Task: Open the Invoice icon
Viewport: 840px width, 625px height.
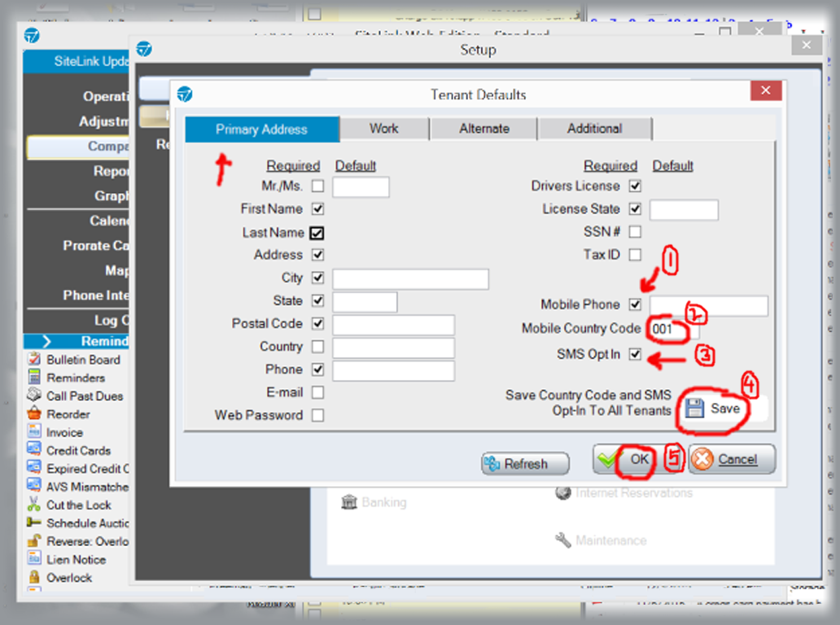Action: (x=34, y=432)
